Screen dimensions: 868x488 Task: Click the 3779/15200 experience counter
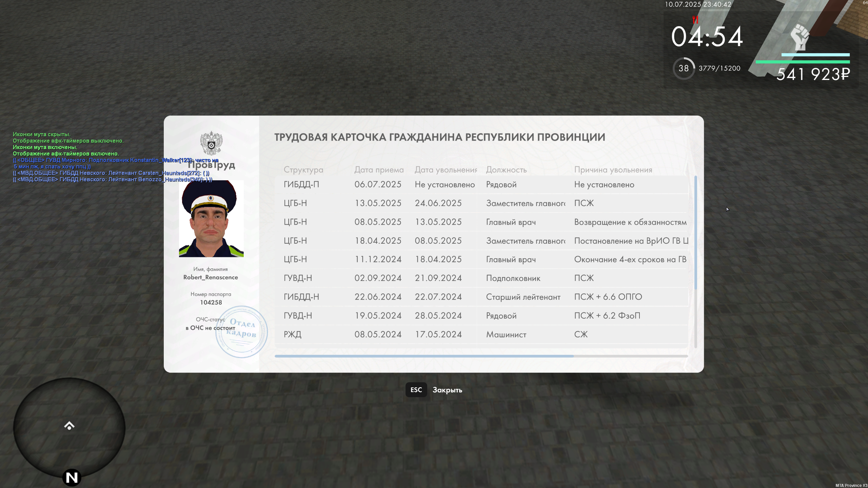[x=719, y=68]
